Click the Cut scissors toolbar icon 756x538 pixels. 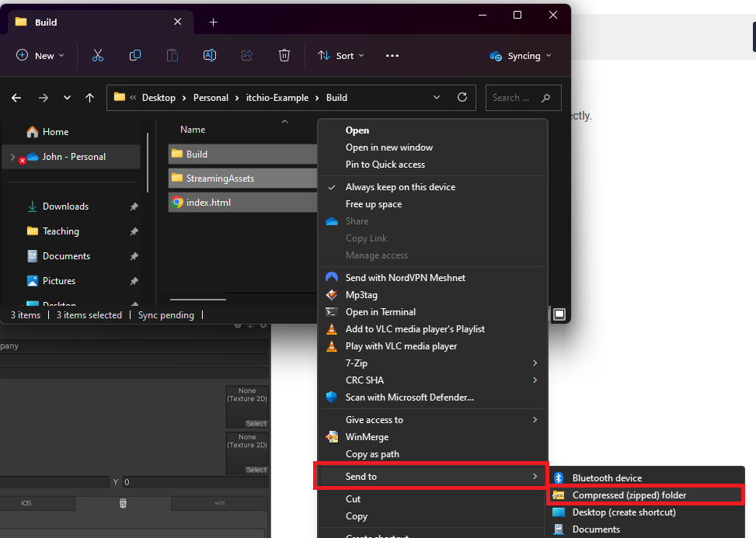pos(98,55)
